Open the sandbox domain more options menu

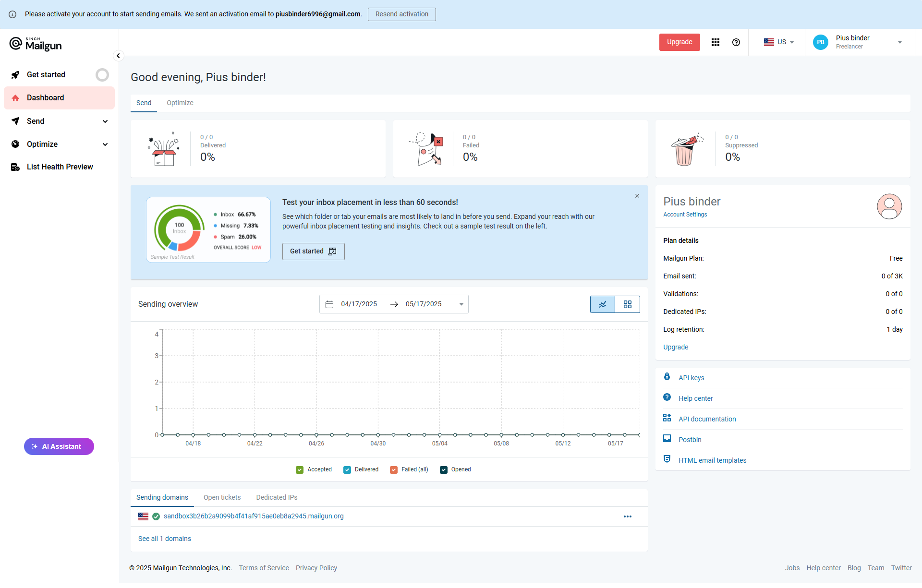[628, 517]
